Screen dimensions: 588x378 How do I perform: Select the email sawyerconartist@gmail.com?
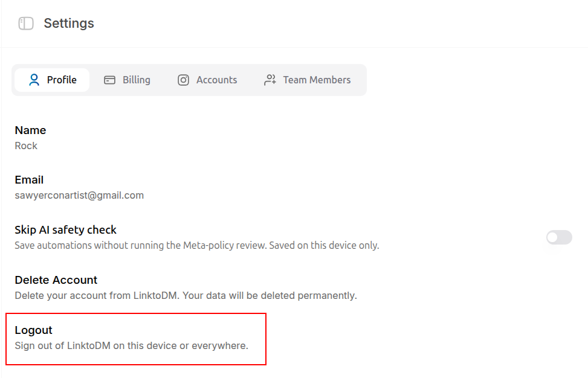tap(79, 195)
